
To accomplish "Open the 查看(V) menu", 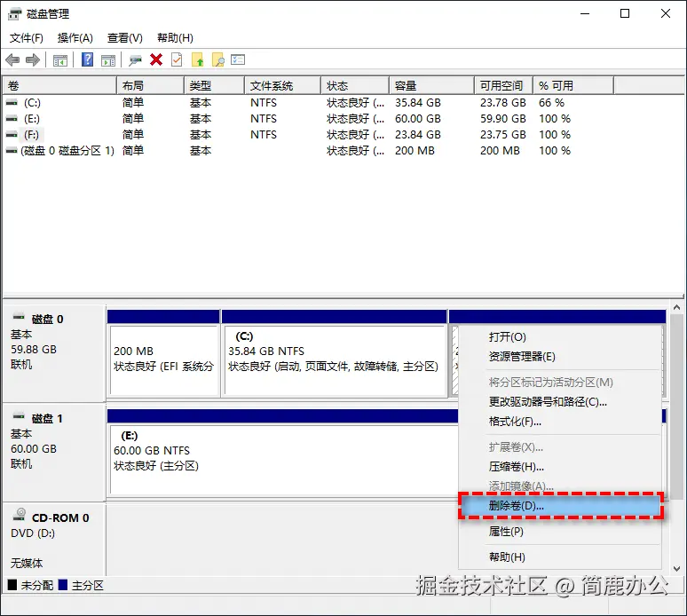I will coord(125,38).
